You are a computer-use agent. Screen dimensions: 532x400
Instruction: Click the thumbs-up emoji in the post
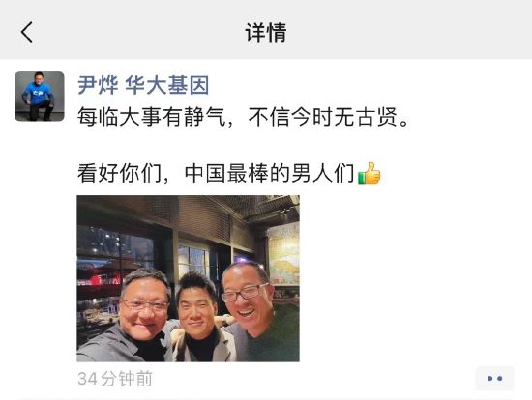[x=369, y=173]
